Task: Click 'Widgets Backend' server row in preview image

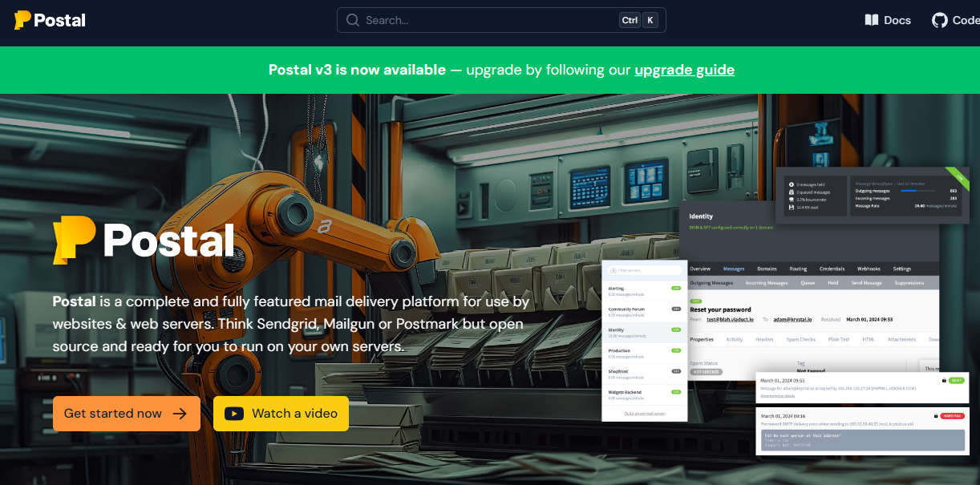Action: [x=645, y=394]
